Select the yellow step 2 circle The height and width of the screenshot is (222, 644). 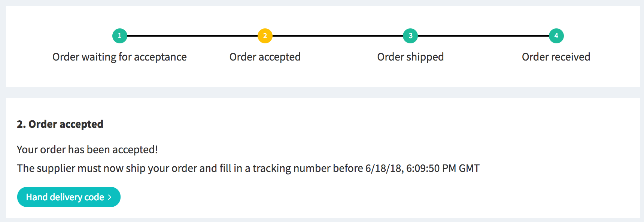(x=265, y=36)
